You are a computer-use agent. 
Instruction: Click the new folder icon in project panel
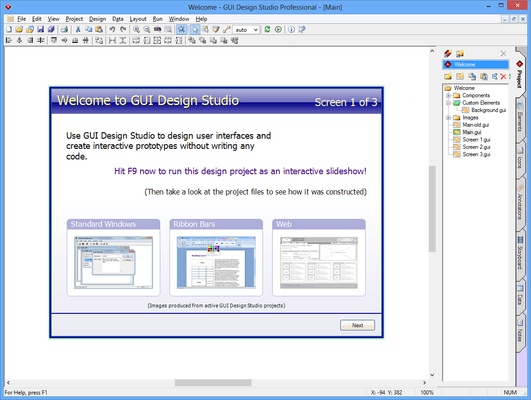(448, 77)
